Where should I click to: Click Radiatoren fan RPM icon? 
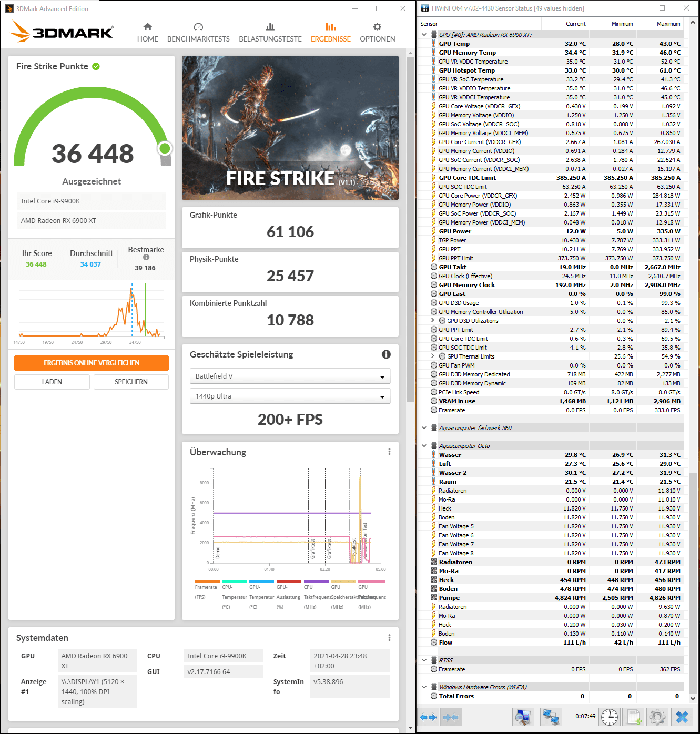coord(434,562)
